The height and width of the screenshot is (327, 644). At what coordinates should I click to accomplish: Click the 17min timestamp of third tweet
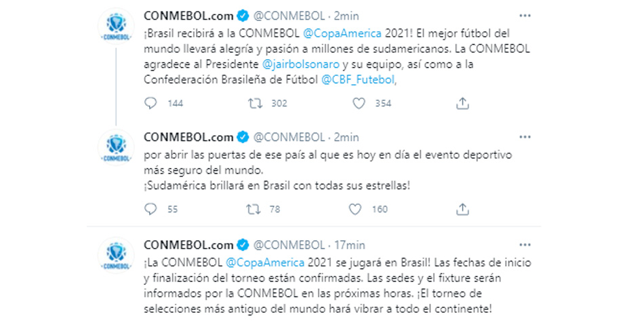350,245
